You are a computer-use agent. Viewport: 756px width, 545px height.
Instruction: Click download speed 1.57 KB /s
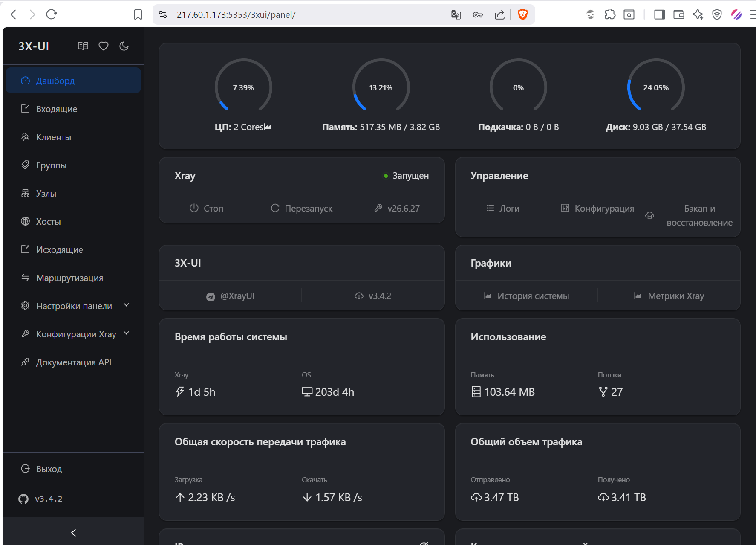[x=332, y=497]
